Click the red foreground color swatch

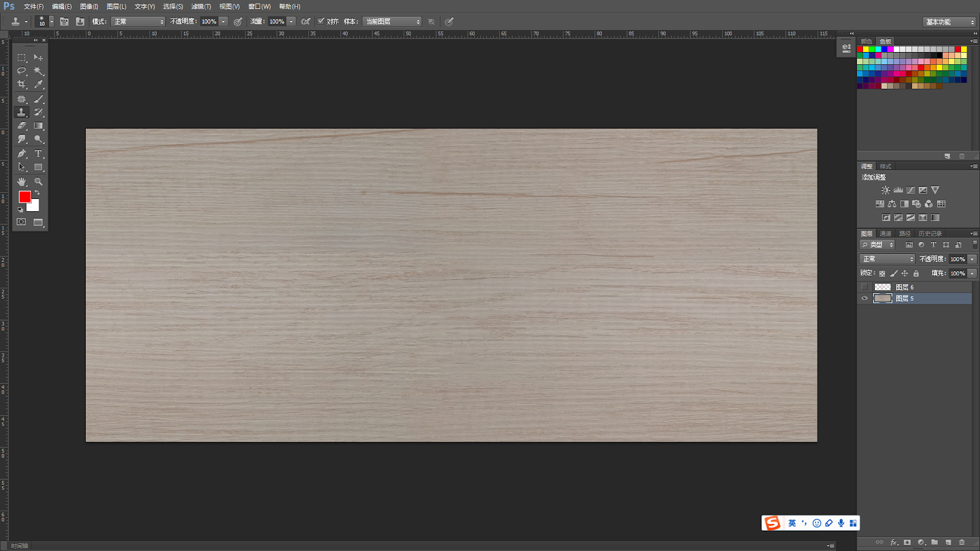[24, 197]
